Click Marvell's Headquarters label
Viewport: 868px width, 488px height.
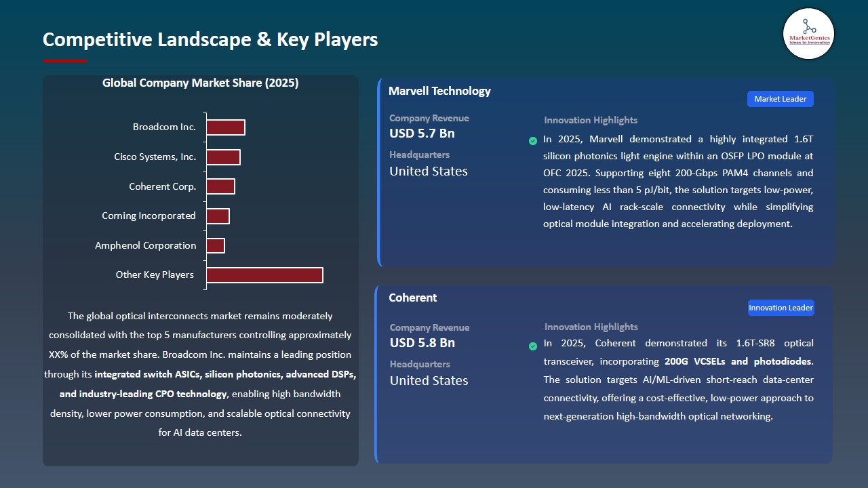[419, 155]
